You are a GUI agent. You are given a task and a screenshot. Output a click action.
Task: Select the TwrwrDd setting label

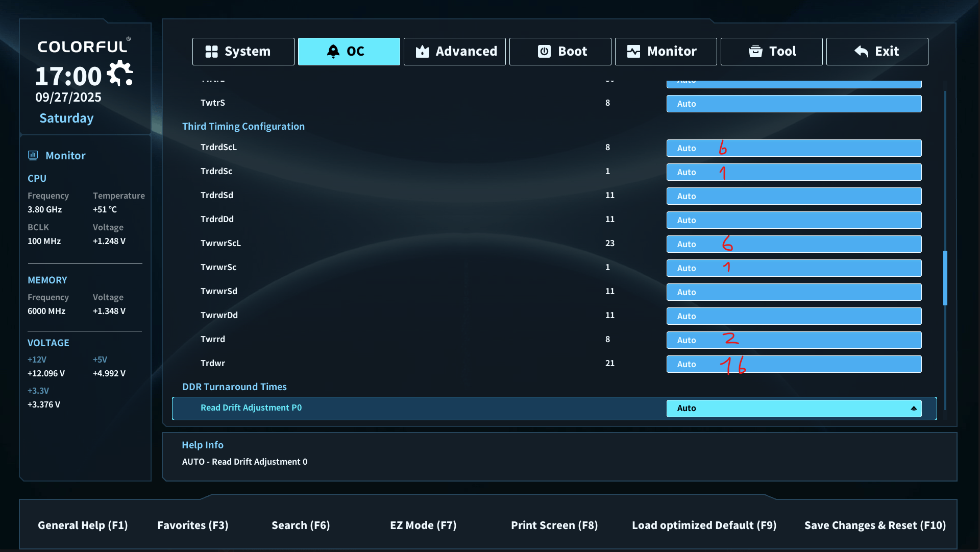pos(219,315)
